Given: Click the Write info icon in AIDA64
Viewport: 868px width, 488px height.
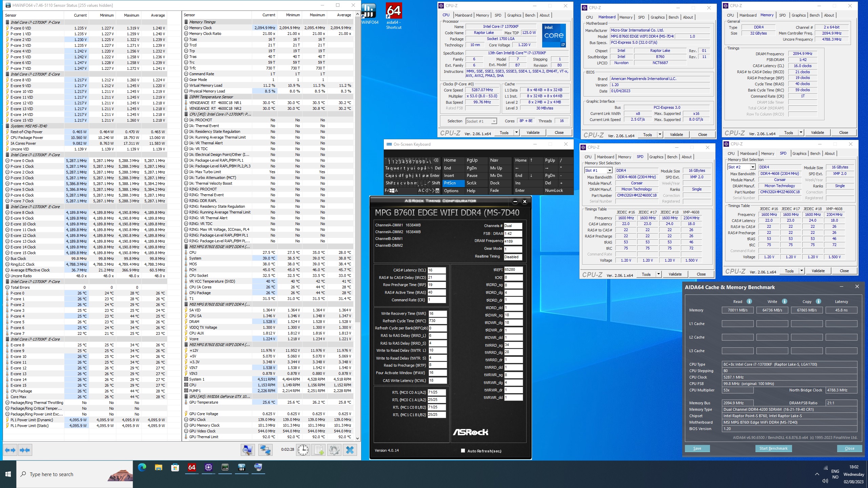Looking at the screenshot, I should [x=784, y=301].
